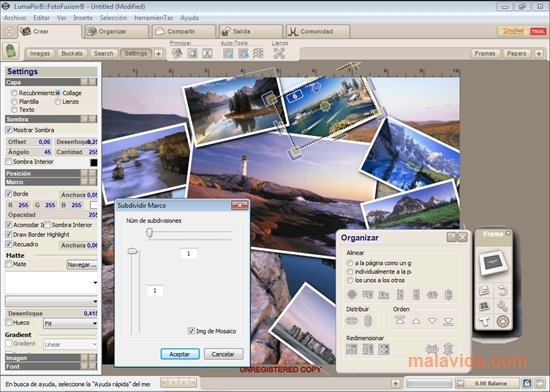Click the first Principal toolbar icon
This screenshot has height=392, width=550.
pos(177,53)
